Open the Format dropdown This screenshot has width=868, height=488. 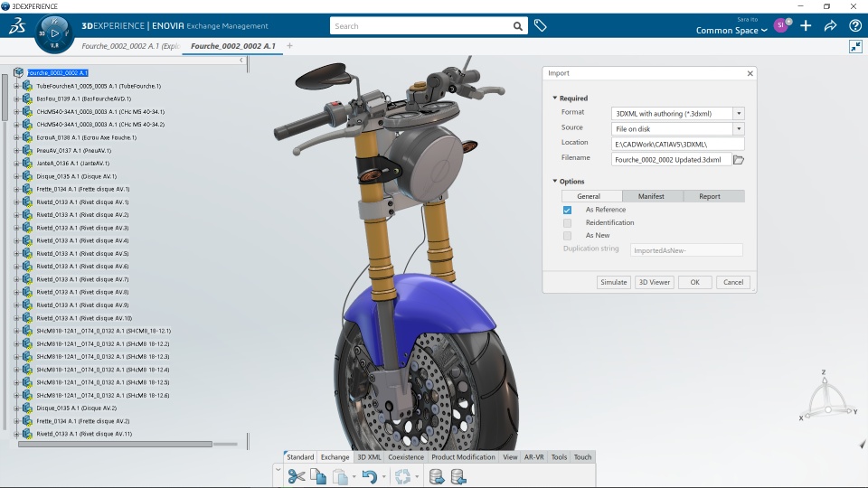[739, 114]
